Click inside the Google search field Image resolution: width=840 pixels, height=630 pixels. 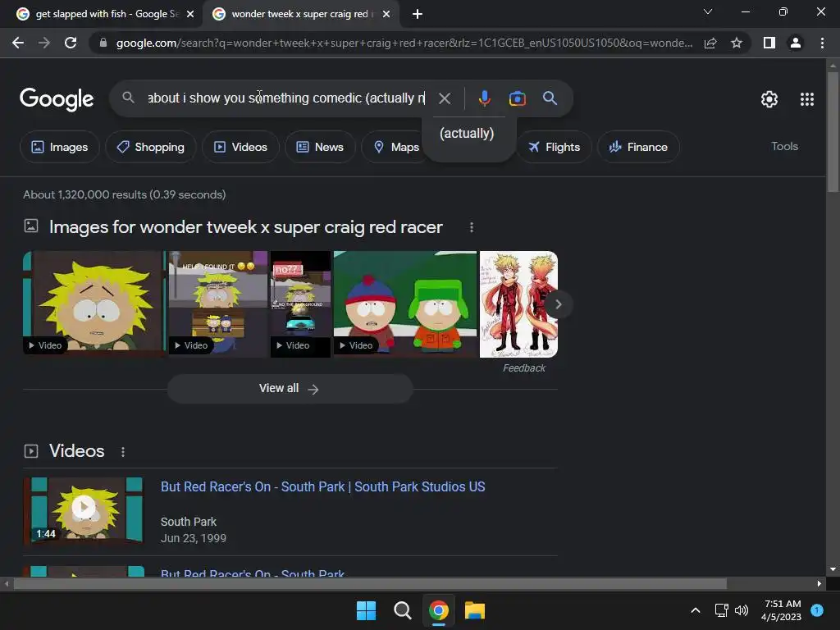[286, 98]
